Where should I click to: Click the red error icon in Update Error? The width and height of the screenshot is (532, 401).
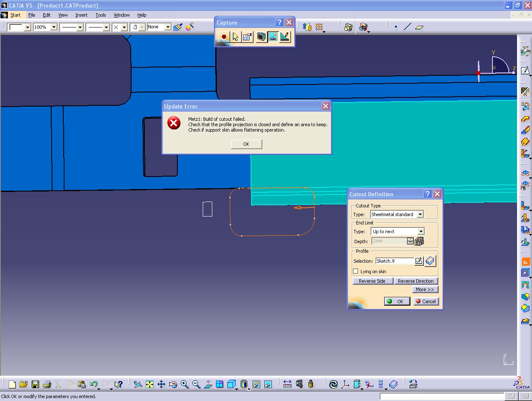[x=174, y=123]
